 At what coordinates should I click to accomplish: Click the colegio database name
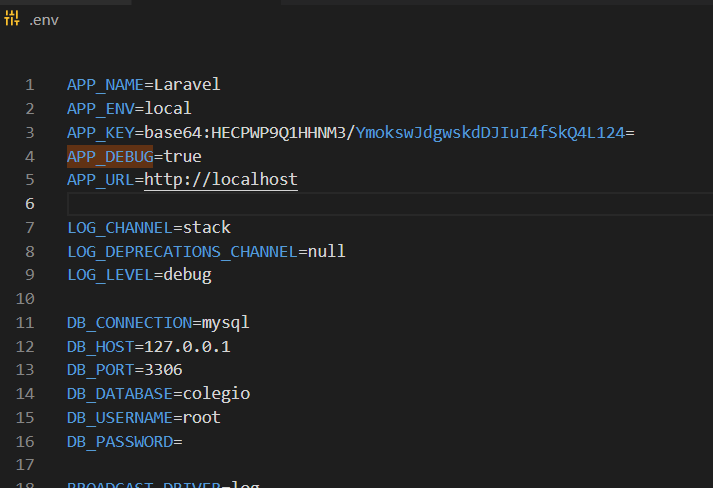216,394
